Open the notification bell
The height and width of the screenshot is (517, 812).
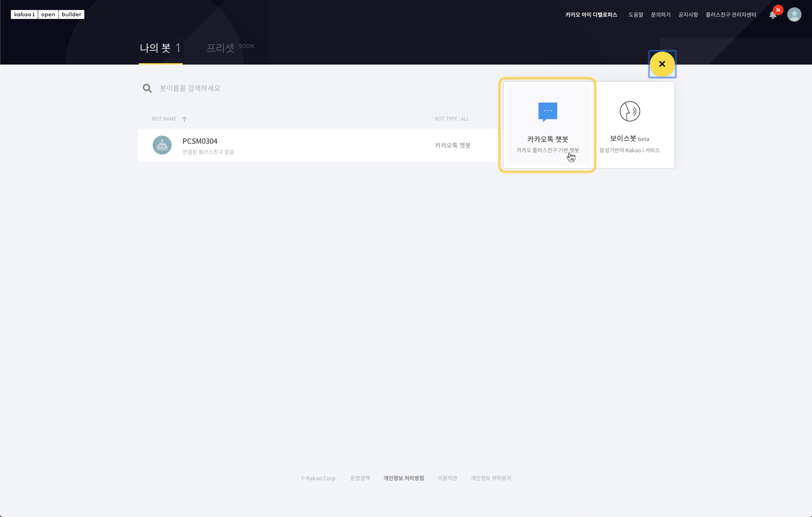point(772,15)
